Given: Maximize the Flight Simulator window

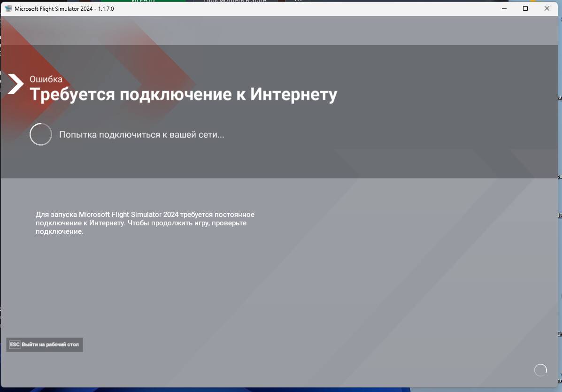Looking at the screenshot, I should [525, 8].
